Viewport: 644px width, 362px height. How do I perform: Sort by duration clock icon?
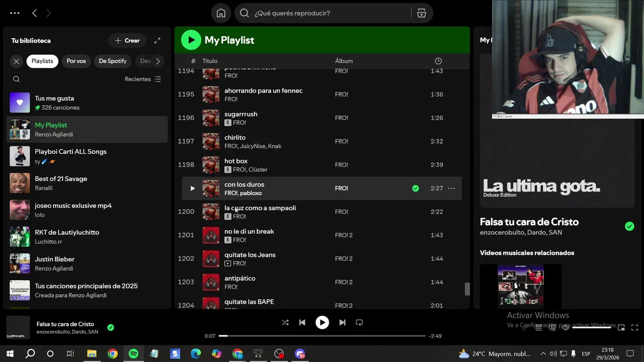[x=438, y=61]
